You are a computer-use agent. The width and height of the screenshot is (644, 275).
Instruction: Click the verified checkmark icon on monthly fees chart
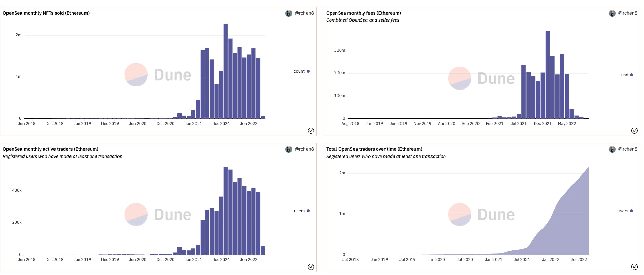[634, 131]
